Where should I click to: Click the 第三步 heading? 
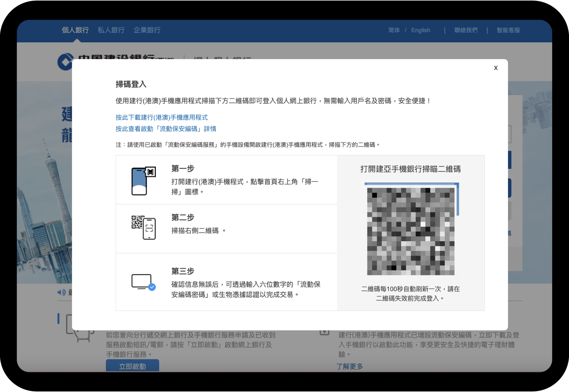tap(183, 271)
